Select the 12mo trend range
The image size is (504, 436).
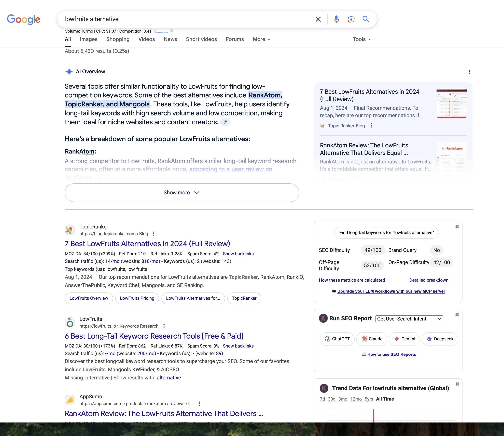pyautogui.click(x=356, y=399)
